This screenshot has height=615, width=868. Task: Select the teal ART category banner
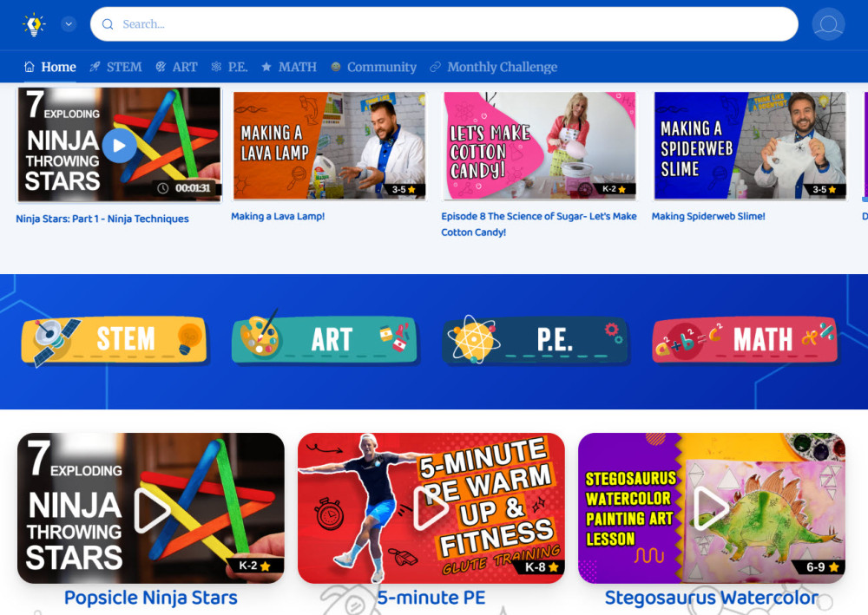point(325,339)
